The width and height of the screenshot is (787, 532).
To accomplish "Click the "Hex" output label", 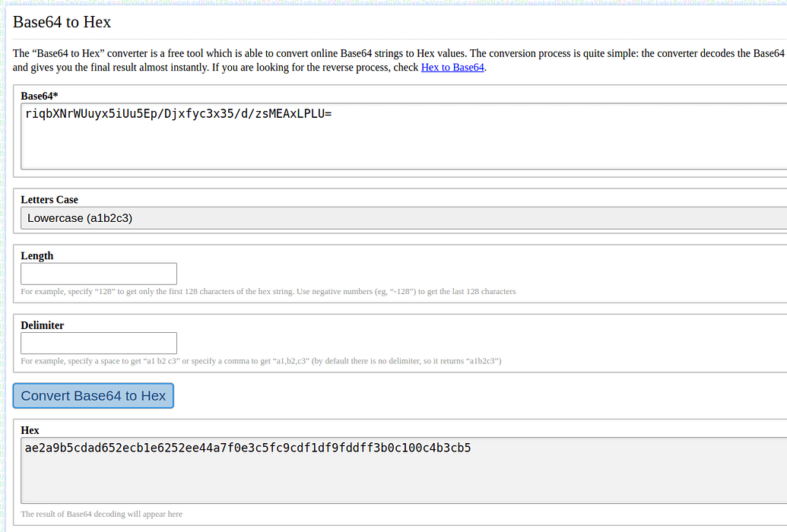I will click(x=30, y=430).
